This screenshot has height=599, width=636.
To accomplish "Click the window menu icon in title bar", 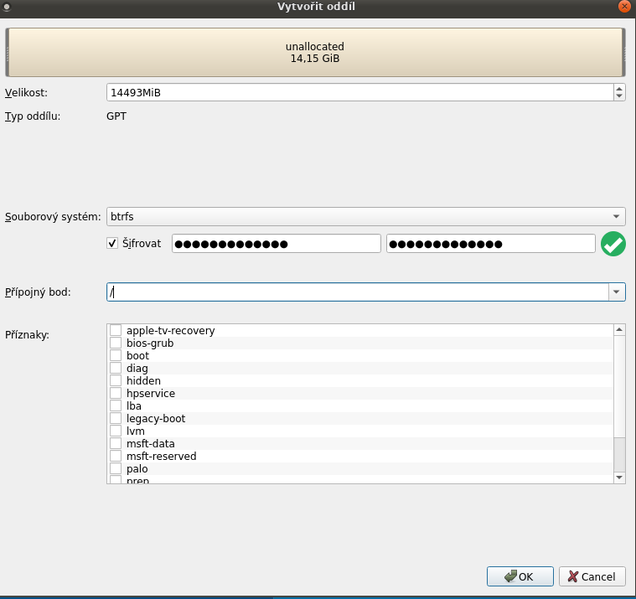I will click(x=7, y=7).
